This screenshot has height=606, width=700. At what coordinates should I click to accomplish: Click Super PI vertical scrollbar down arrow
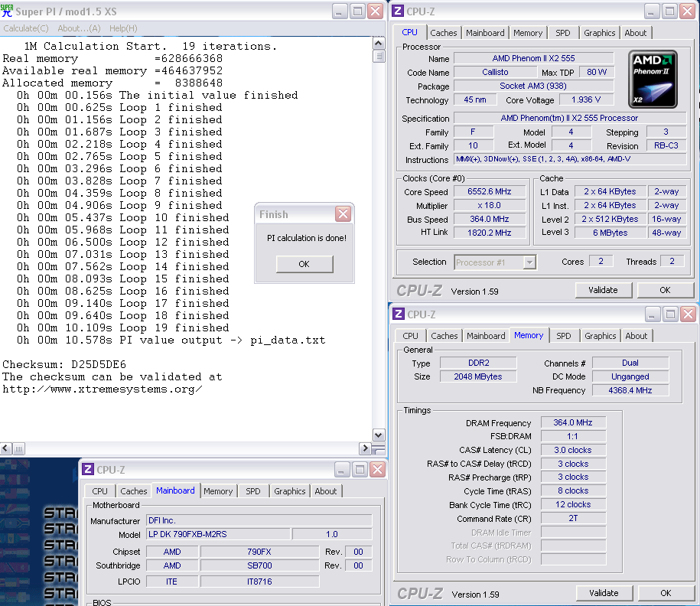(378, 435)
